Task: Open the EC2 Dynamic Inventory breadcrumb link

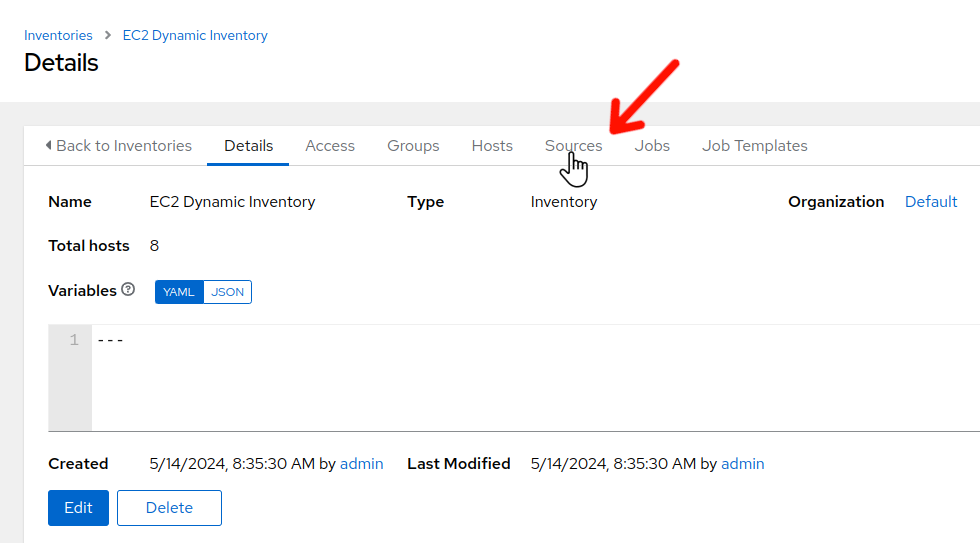Action: tap(195, 36)
